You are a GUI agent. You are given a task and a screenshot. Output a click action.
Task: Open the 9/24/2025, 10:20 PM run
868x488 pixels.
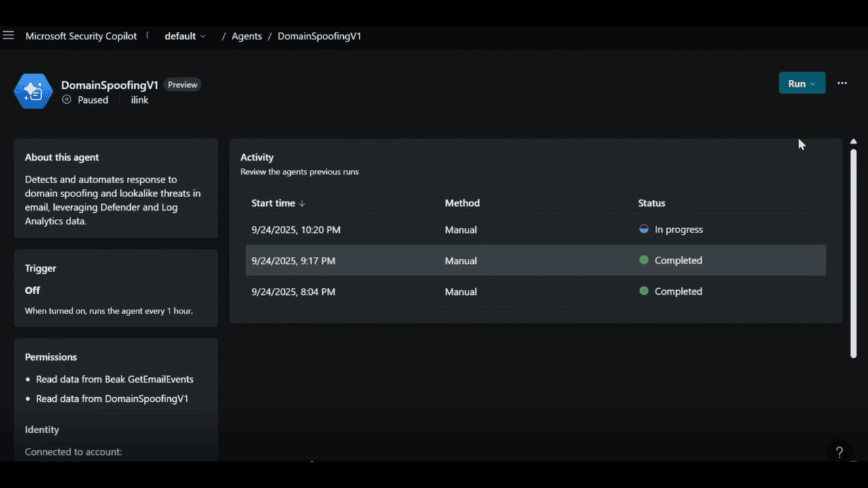coord(536,230)
